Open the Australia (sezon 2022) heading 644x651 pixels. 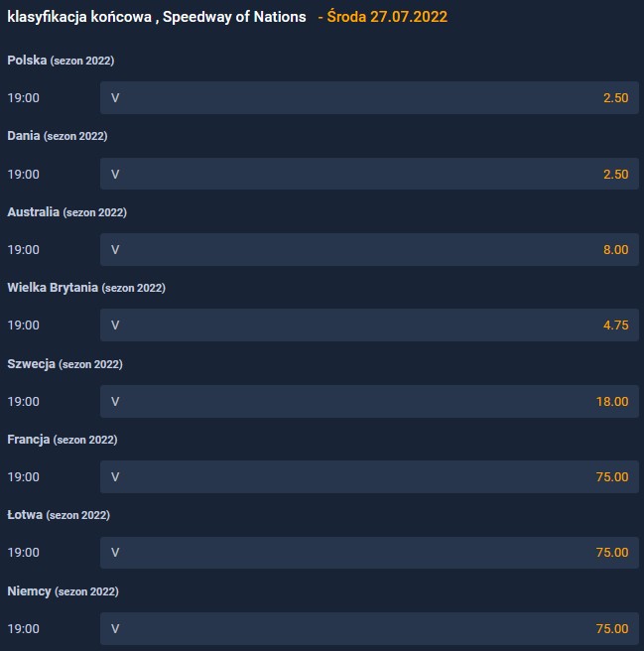click(66, 212)
